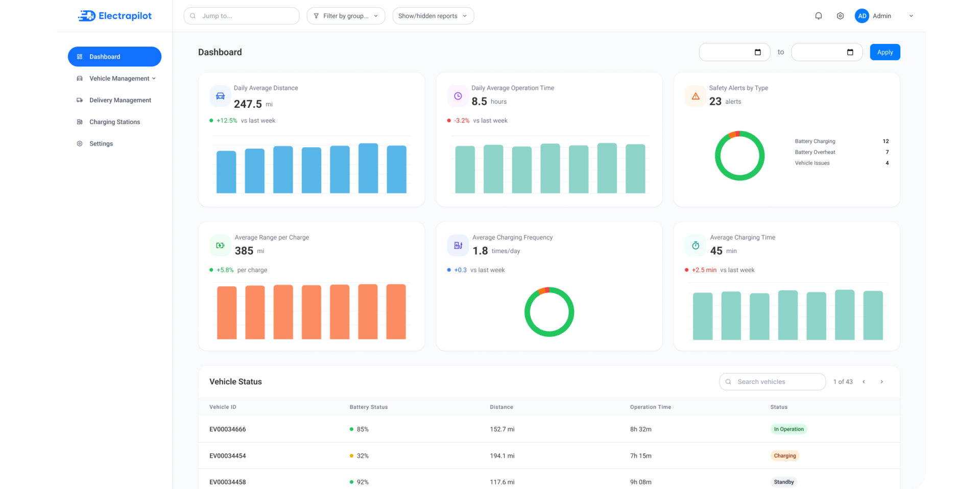
Task: Go to next page of vehicles
Action: click(881, 382)
